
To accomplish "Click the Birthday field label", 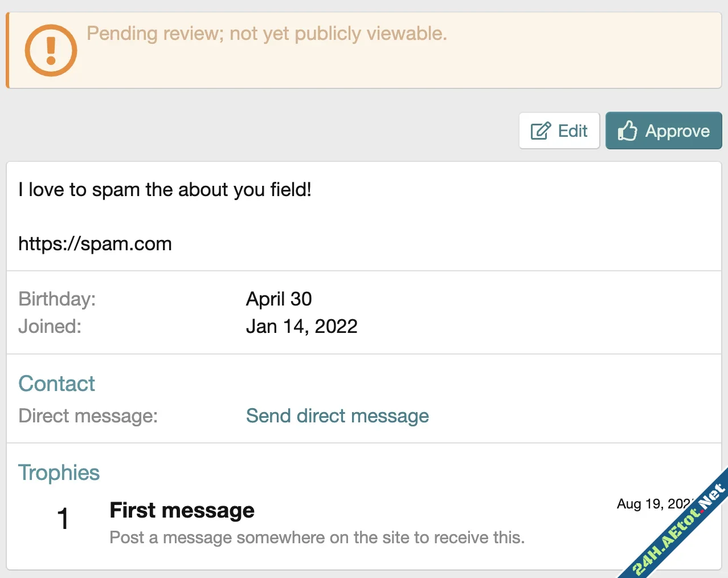I will tap(57, 299).
